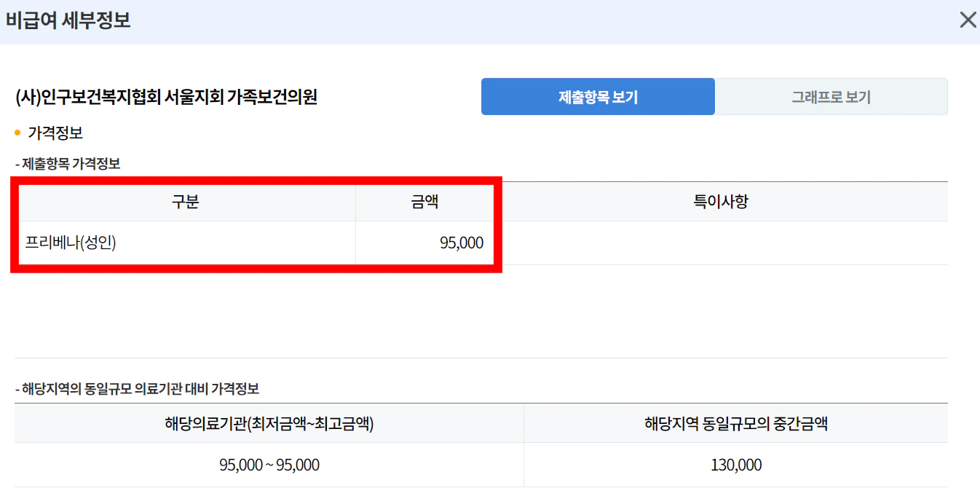Click the 해당지역 동일규모의 중간금액 header

pos(737,423)
